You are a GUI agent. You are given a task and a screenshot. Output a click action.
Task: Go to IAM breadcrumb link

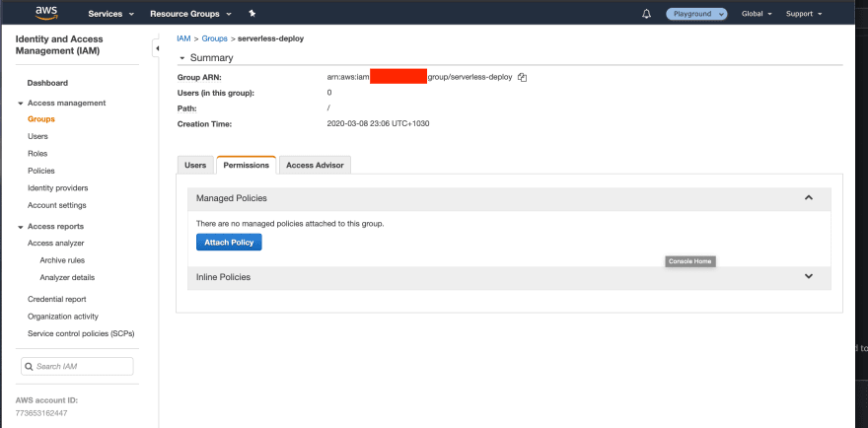pyautogui.click(x=183, y=38)
